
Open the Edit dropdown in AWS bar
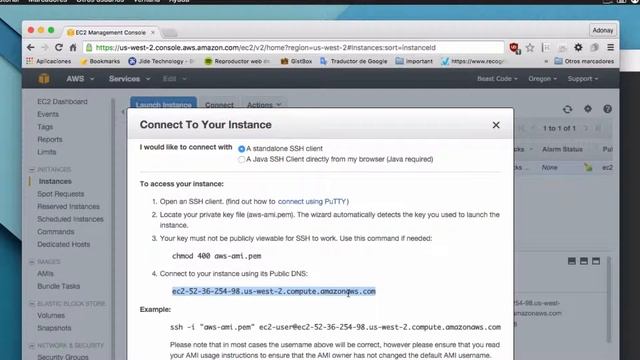coord(174,79)
